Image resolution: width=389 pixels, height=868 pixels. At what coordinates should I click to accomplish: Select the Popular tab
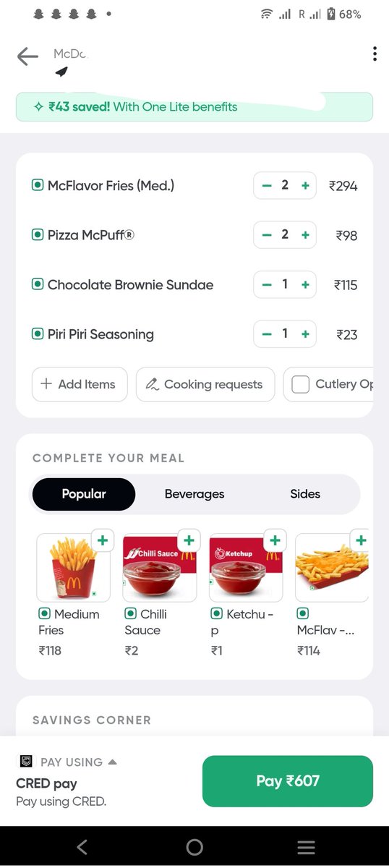pos(84,494)
